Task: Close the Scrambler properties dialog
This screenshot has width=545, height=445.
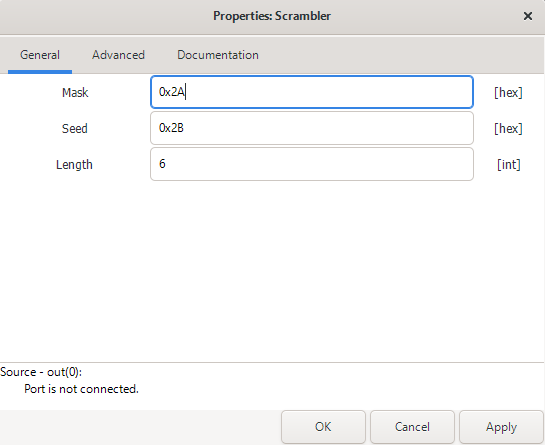Action: pyautogui.click(x=528, y=16)
